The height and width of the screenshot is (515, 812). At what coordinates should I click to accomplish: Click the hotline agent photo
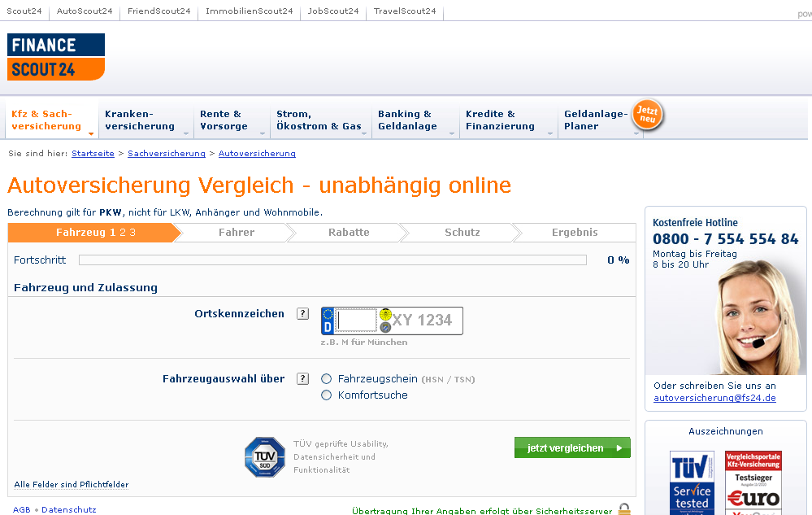pos(758,317)
